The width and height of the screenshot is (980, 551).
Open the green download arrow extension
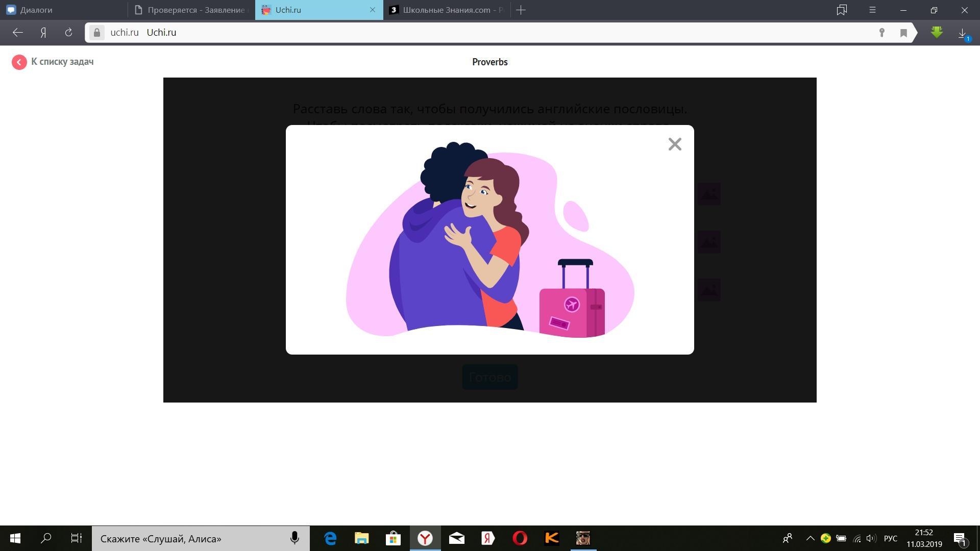[937, 33]
